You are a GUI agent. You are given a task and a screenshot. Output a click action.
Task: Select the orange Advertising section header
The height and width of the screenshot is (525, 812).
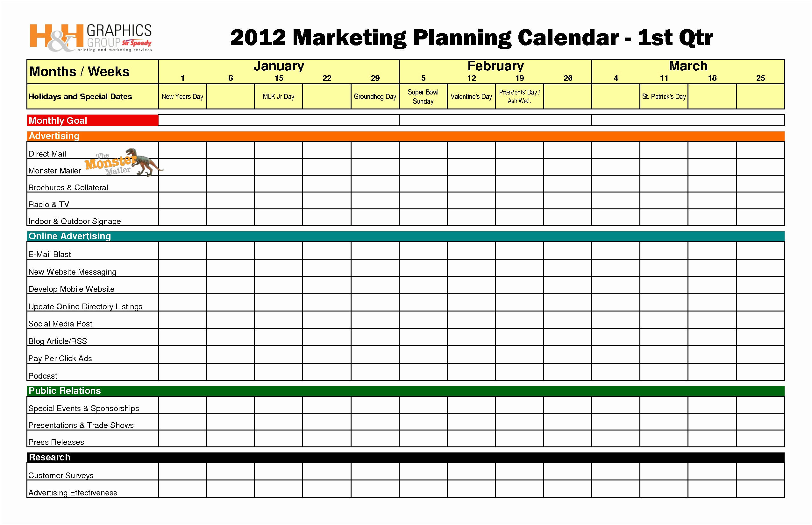pos(405,136)
